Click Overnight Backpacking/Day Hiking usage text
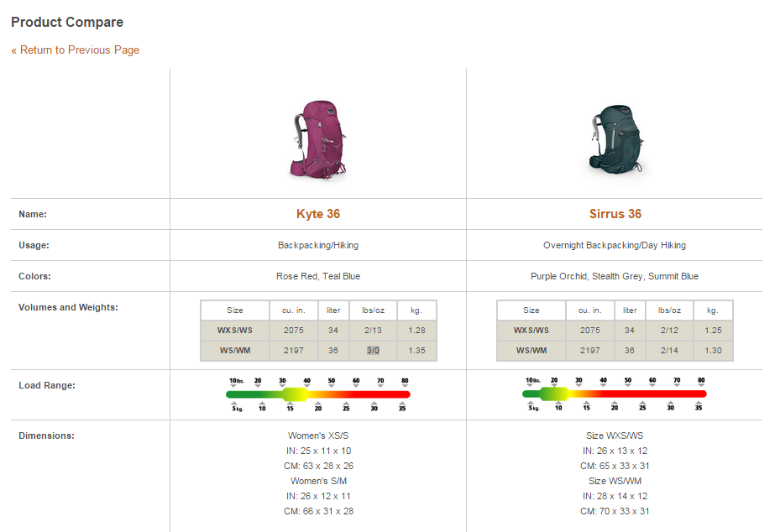 pyautogui.click(x=615, y=245)
